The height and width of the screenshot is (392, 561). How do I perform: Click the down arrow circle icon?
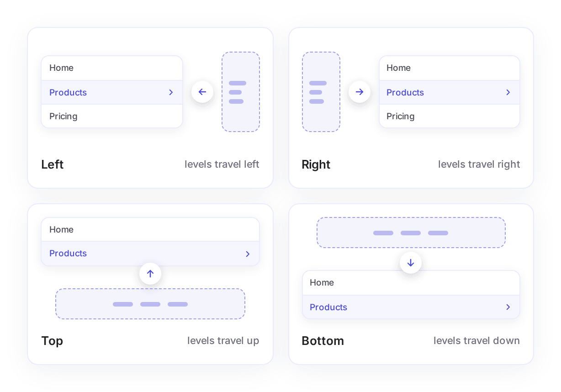coord(411,263)
